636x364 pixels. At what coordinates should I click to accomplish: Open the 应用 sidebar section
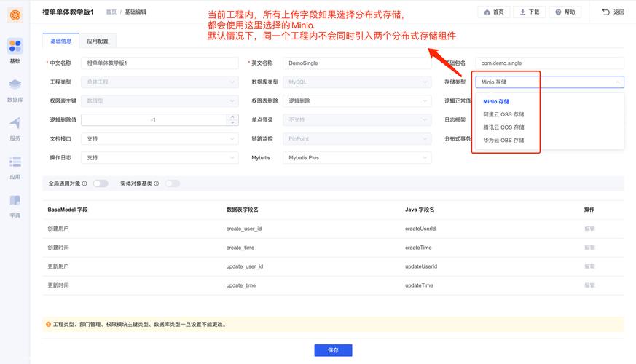tap(15, 167)
